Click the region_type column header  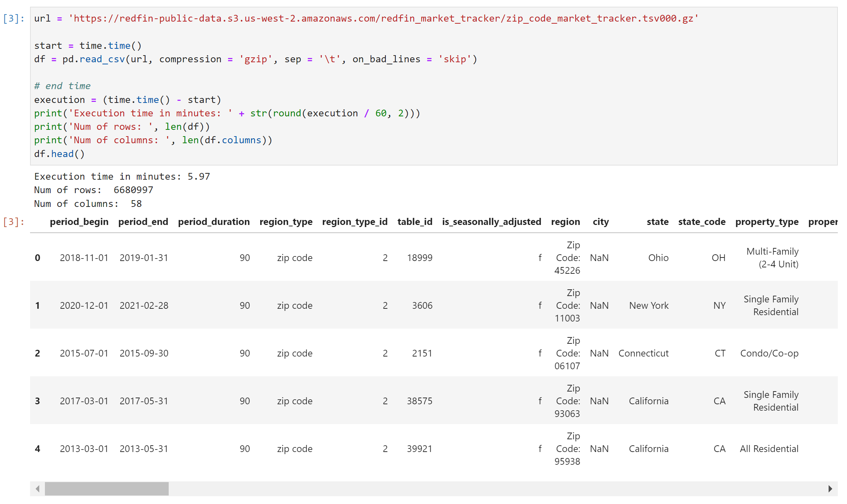pyautogui.click(x=286, y=222)
